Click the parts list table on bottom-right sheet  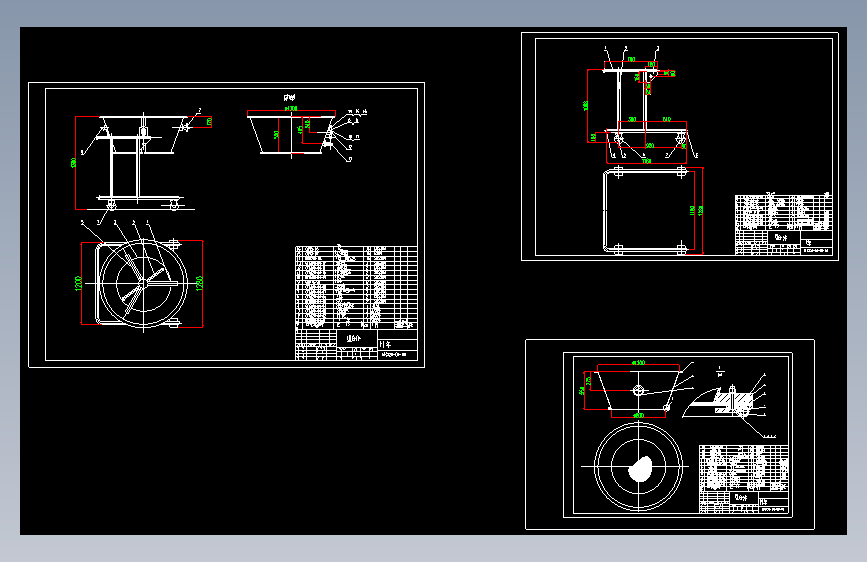(x=744, y=467)
